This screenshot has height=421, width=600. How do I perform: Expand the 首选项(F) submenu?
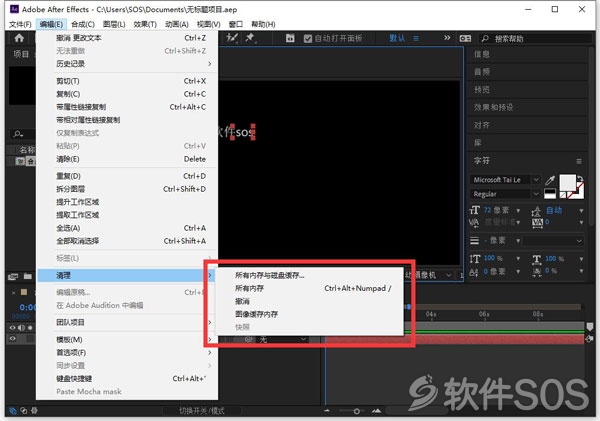pos(127,352)
